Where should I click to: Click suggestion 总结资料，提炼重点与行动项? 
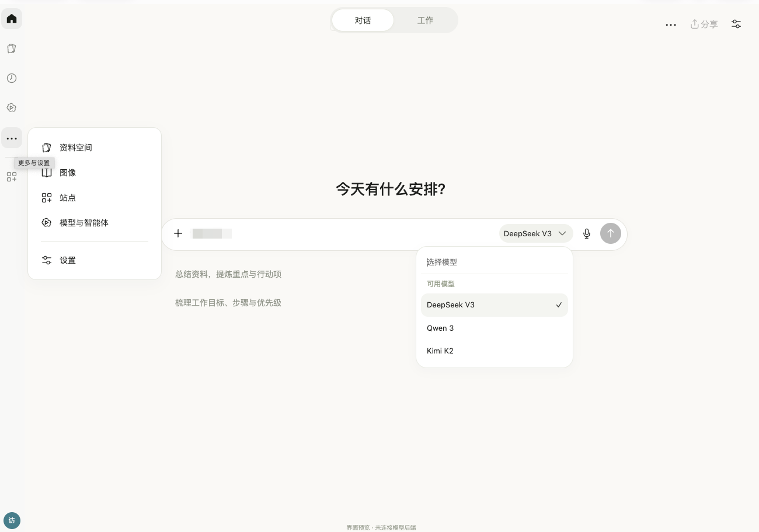(x=228, y=274)
